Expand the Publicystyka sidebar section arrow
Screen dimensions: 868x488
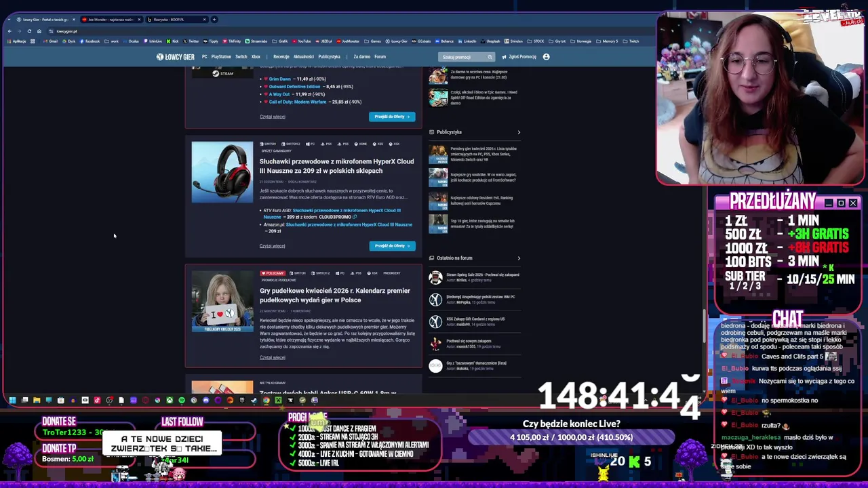coord(519,132)
